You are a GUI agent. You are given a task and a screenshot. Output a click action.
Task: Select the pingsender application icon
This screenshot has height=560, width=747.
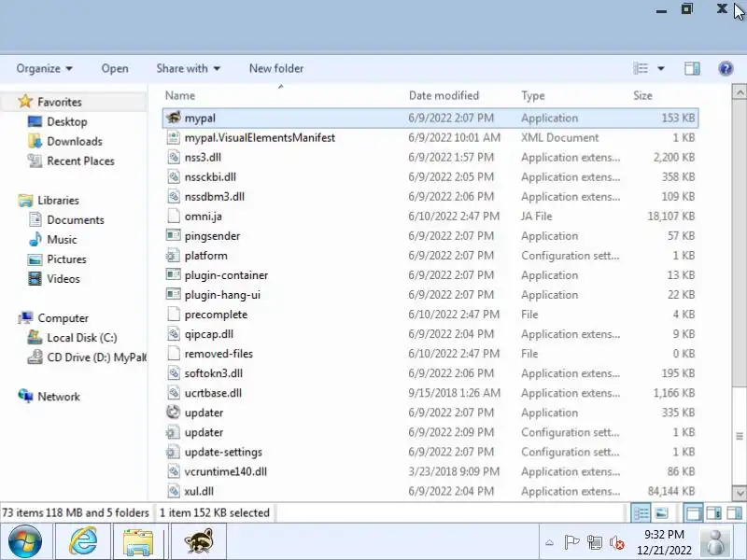pyautogui.click(x=174, y=236)
